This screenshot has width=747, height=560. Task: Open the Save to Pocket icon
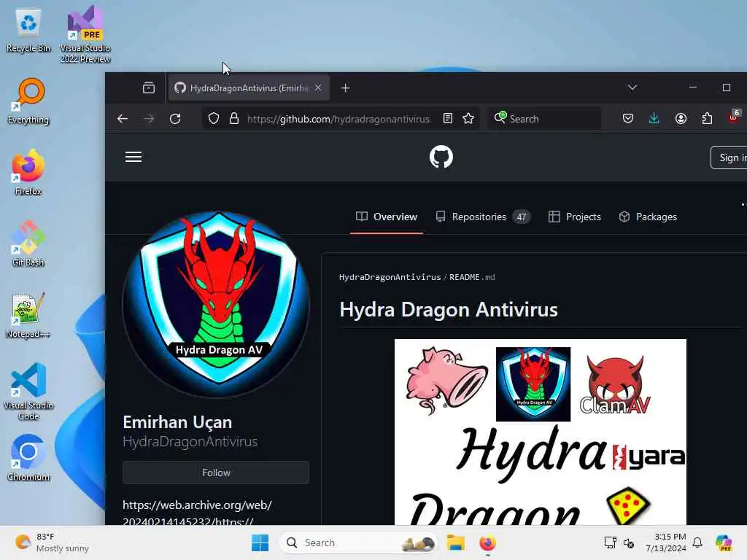point(628,119)
